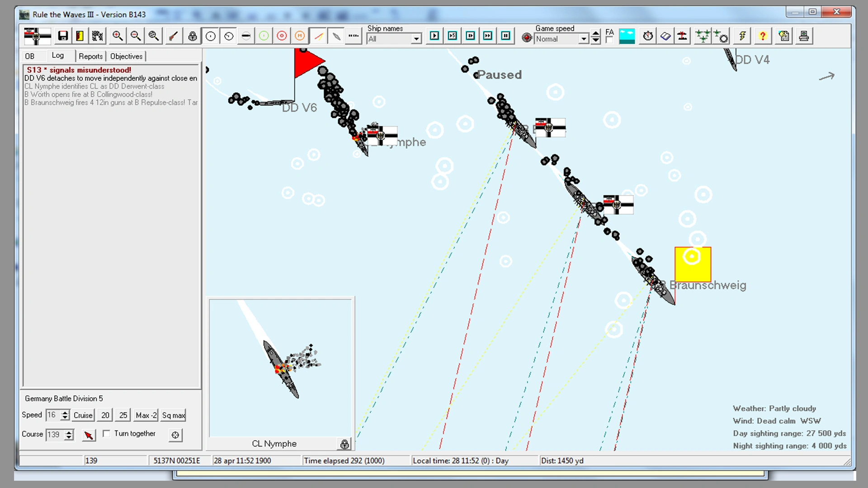Click the zoom in magnifier tool

point(118,36)
